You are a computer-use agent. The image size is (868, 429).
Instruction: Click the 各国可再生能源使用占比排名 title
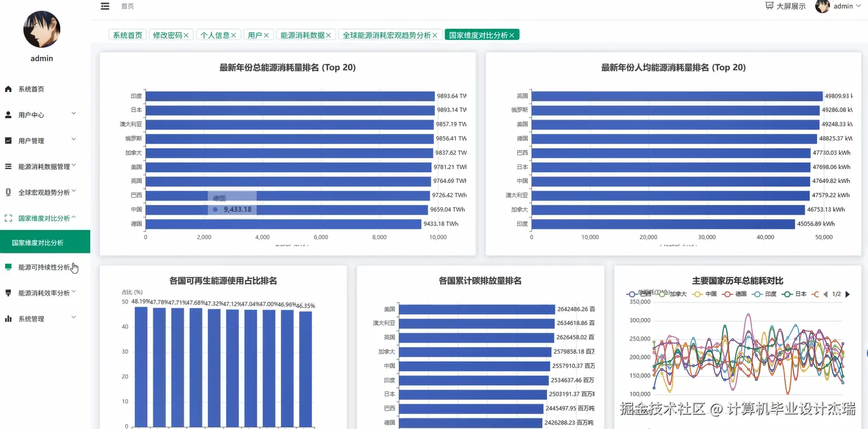[223, 281]
